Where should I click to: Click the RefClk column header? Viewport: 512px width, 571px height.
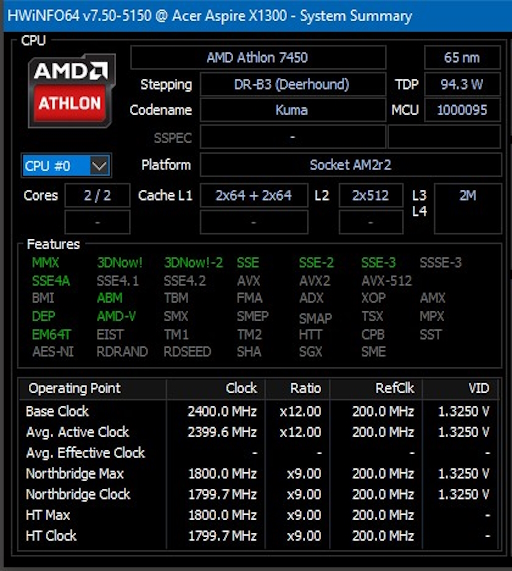click(376, 389)
